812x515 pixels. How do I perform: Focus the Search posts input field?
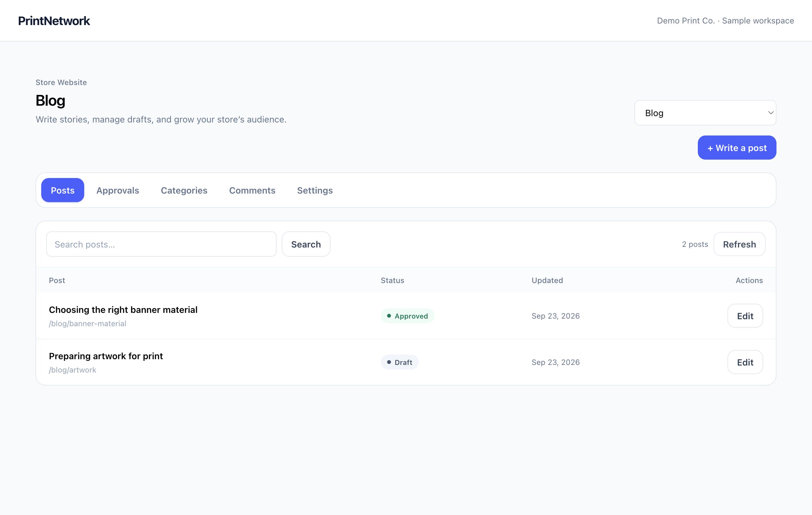point(161,244)
